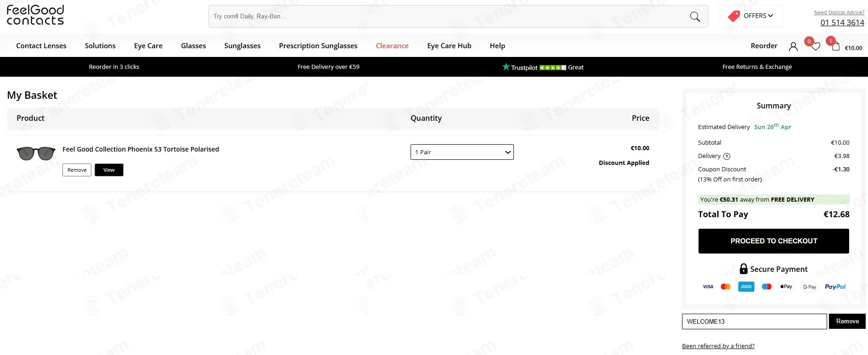Open the Help menu item
The image size is (868, 355).
pos(497,46)
